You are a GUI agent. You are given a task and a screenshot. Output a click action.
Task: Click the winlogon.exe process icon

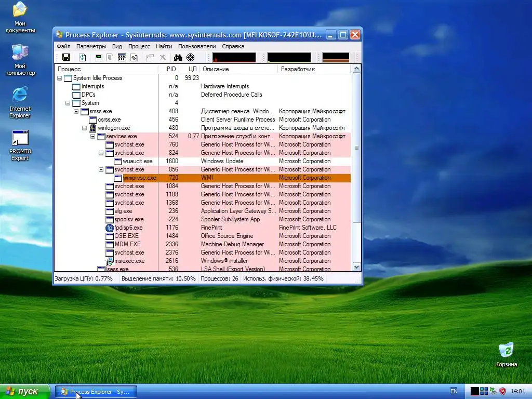click(x=93, y=128)
